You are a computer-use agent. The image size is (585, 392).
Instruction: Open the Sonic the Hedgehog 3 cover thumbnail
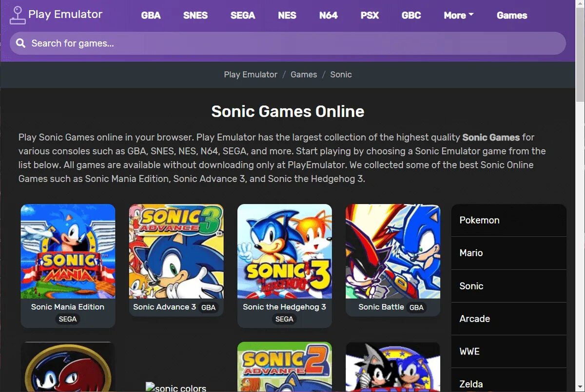tap(285, 251)
